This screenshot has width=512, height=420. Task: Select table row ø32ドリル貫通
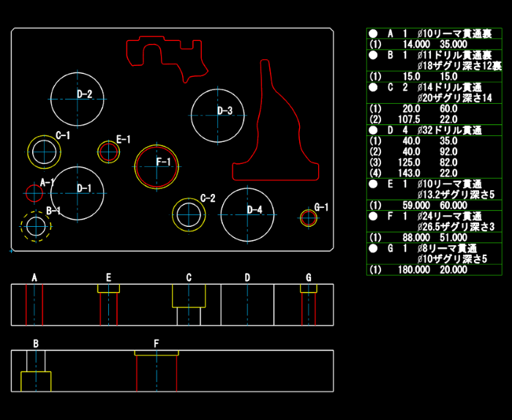(434, 130)
